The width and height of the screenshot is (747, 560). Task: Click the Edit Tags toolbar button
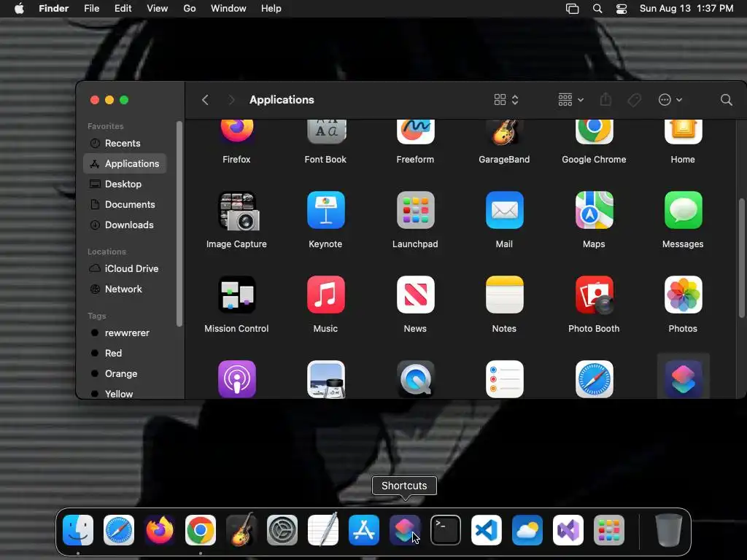(634, 99)
